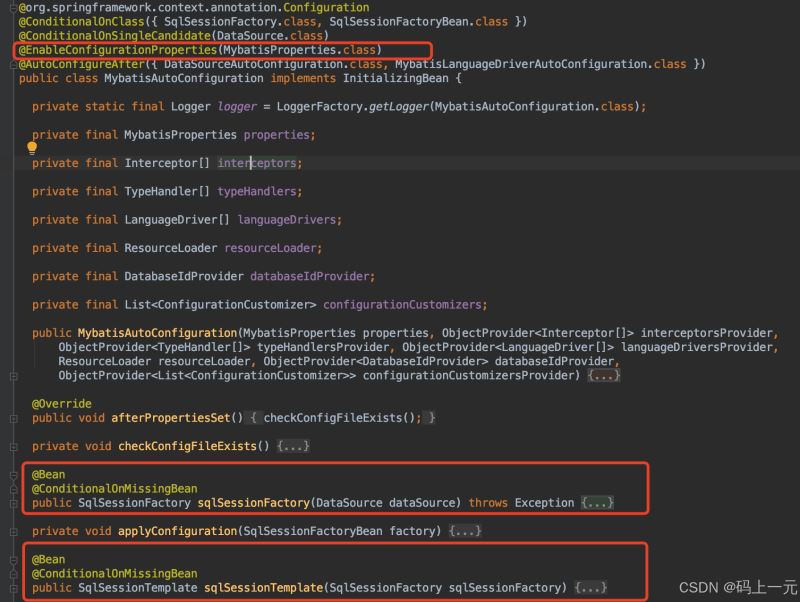Expand folded {...} body of sqlSessionTemplate

tap(590, 588)
